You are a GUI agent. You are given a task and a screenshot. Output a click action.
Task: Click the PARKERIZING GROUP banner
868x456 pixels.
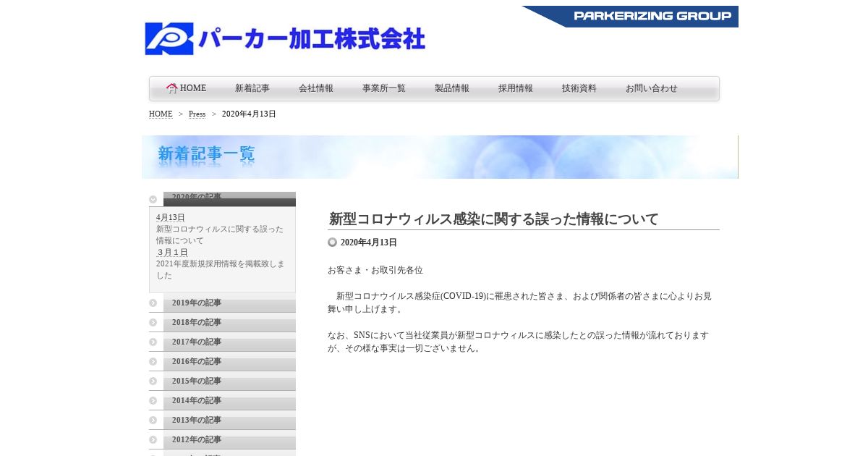[630, 17]
